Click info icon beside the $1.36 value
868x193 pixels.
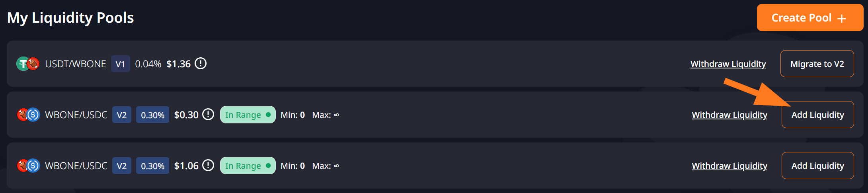(201, 64)
